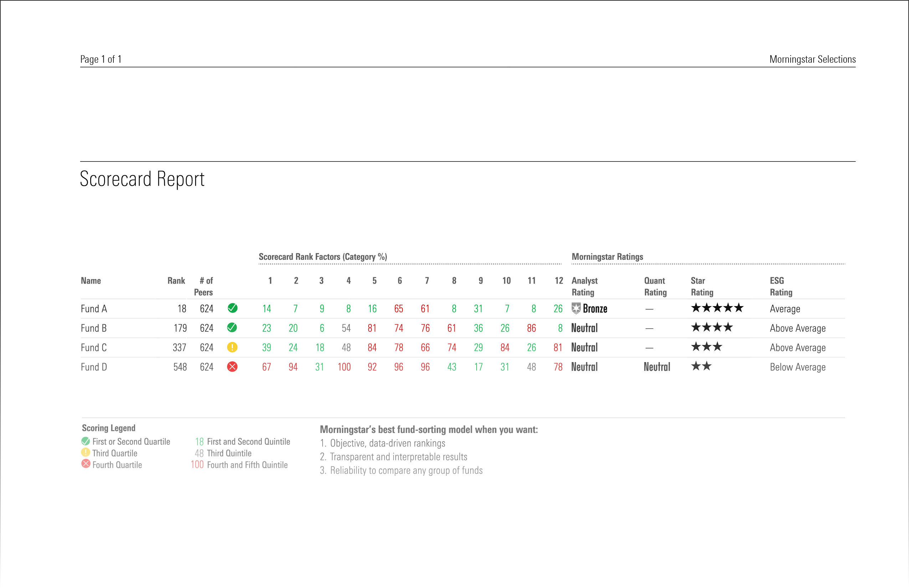The image size is (909, 588).
Task: Click Fund B green checkmark status icon
Action: click(x=232, y=327)
